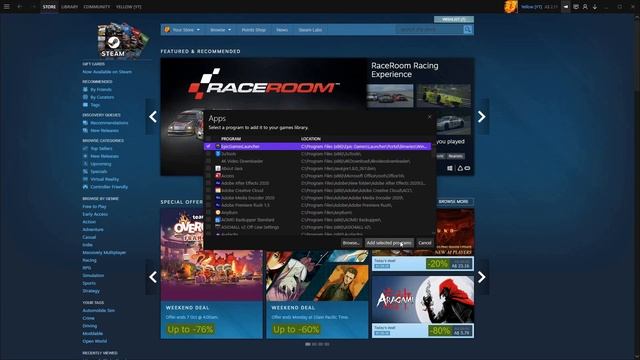Uncheck the EpicGamesLauncher checkbox
This screenshot has width=640, height=360.
(x=209, y=146)
